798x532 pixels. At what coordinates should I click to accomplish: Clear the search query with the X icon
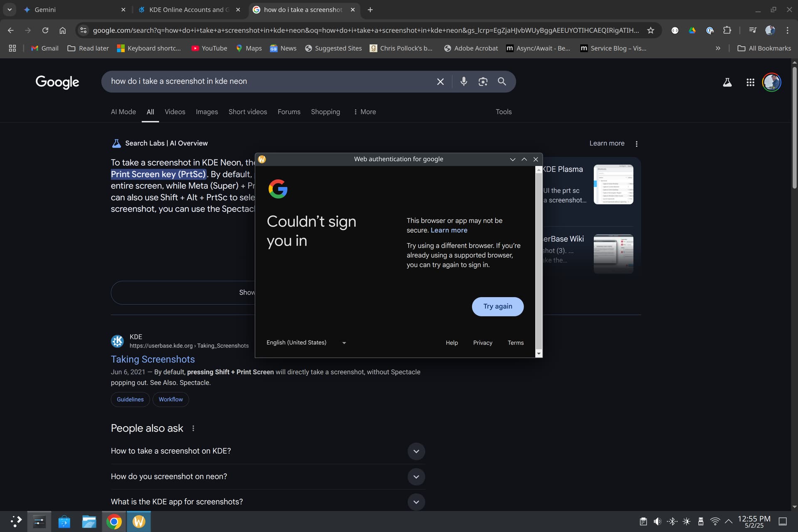[x=440, y=81]
